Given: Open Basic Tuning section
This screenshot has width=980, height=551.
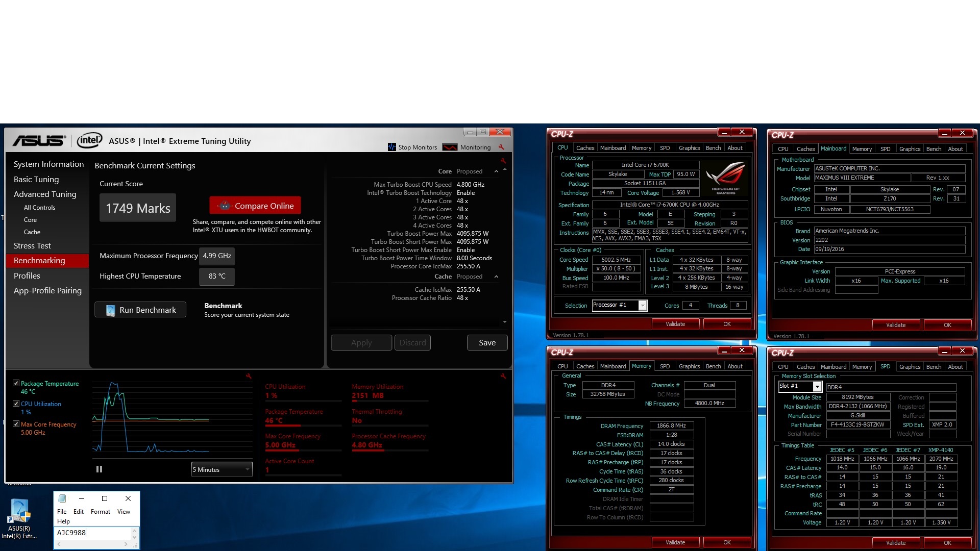Looking at the screenshot, I should [x=36, y=179].
